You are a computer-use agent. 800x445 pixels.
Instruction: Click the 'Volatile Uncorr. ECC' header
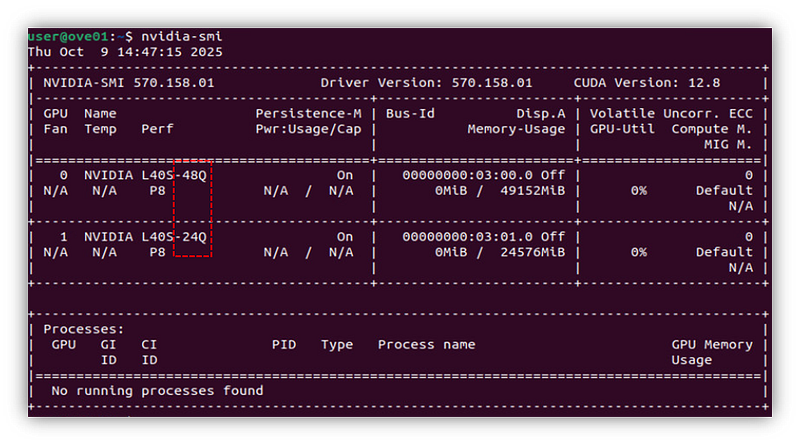pos(671,113)
